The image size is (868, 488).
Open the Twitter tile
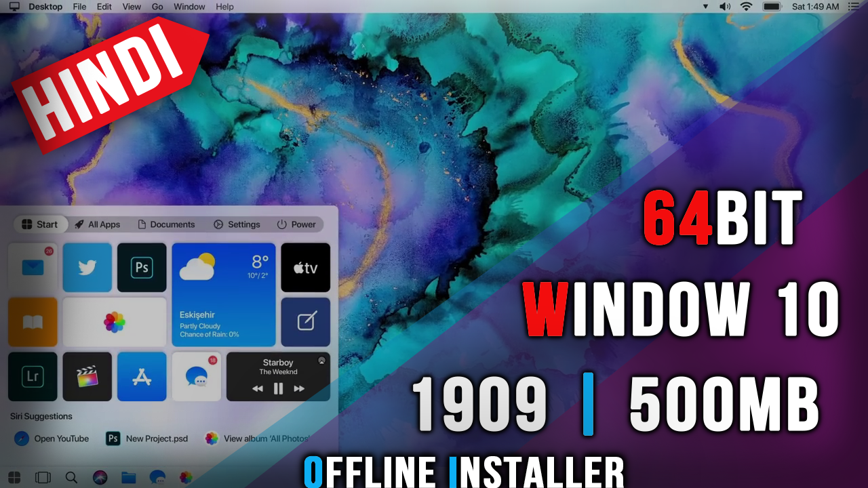[x=87, y=267]
